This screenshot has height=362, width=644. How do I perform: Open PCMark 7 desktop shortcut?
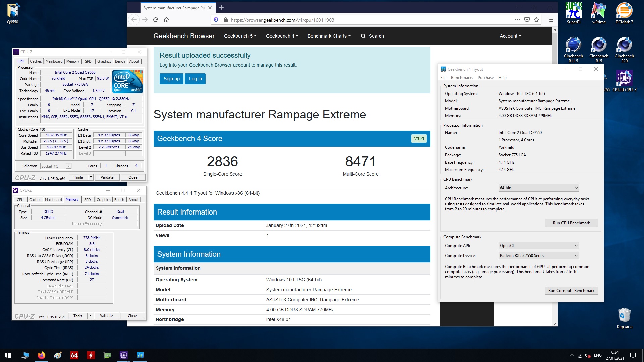(x=624, y=13)
